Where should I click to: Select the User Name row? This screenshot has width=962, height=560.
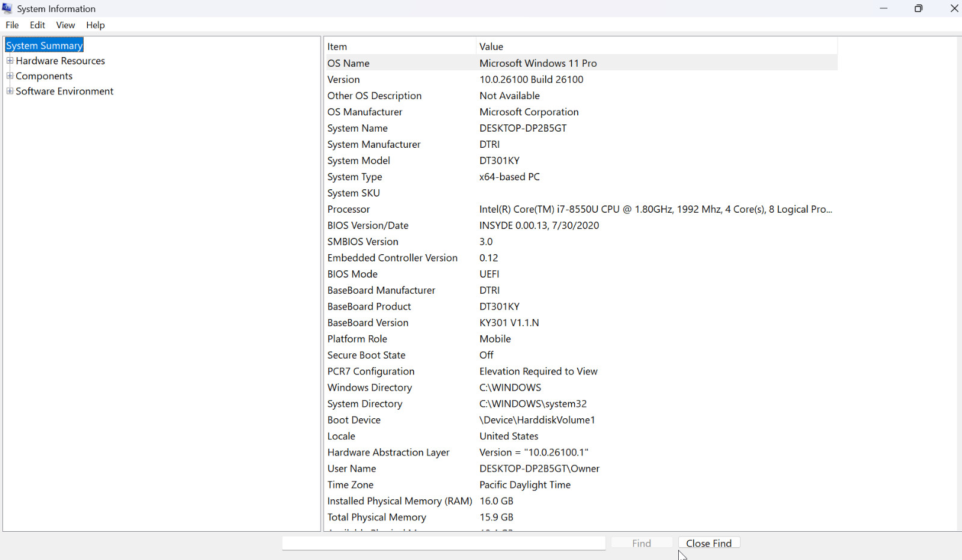[581, 469]
